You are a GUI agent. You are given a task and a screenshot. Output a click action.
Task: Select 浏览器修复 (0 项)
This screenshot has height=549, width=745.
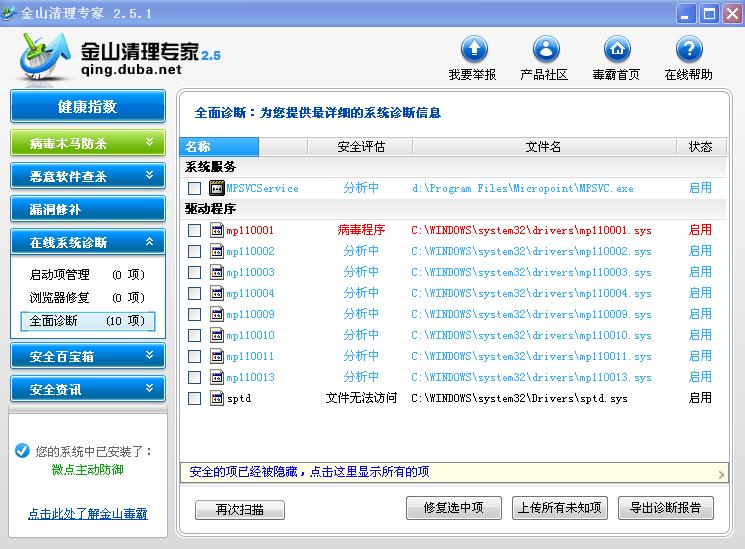[87, 297]
